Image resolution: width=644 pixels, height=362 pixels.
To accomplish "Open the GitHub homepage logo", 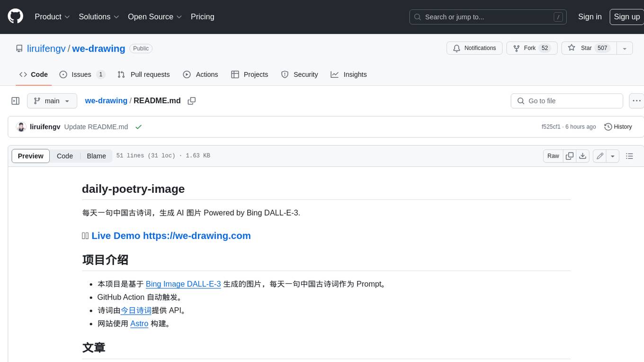I will pyautogui.click(x=15, y=17).
